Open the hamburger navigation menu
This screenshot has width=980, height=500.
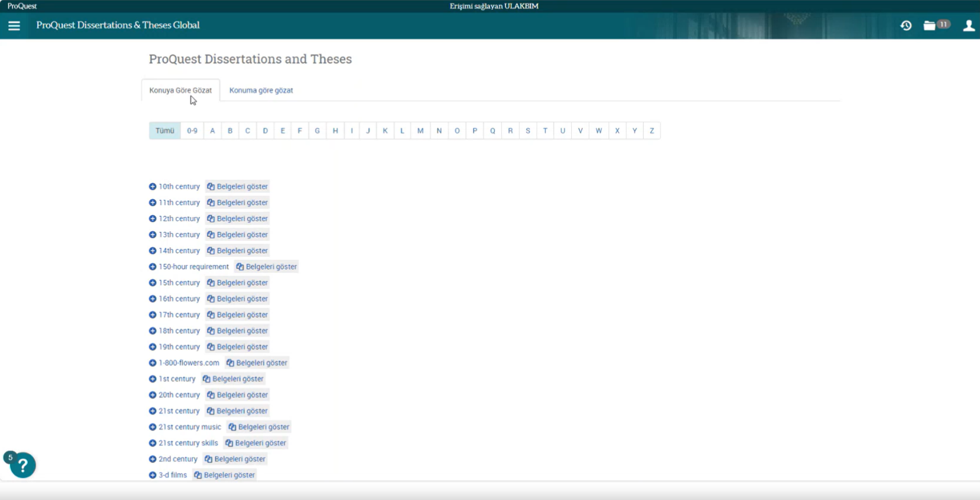click(14, 26)
